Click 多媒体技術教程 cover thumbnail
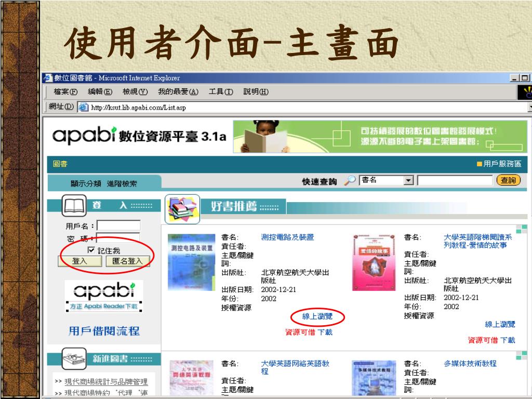This screenshot has width=532, height=399. pos(374,378)
